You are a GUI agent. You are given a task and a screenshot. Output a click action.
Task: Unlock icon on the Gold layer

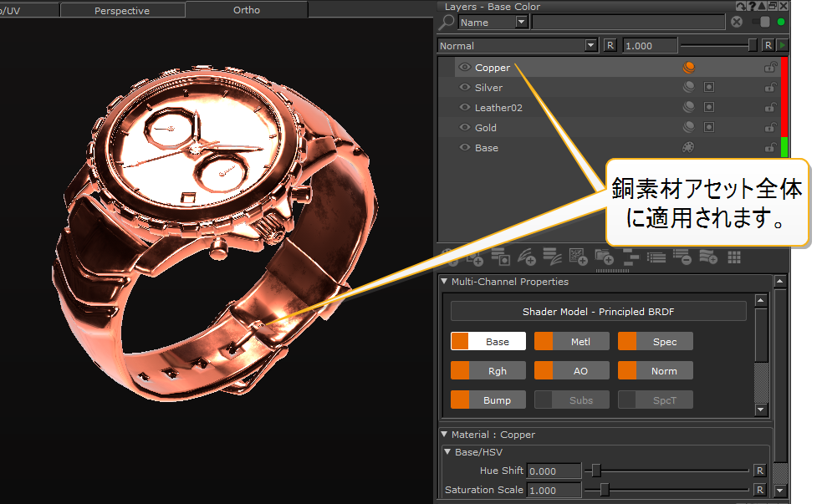(x=770, y=128)
